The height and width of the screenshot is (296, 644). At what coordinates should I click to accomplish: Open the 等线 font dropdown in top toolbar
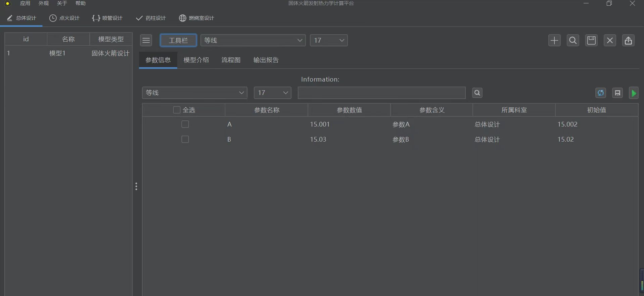tap(253, 40)
